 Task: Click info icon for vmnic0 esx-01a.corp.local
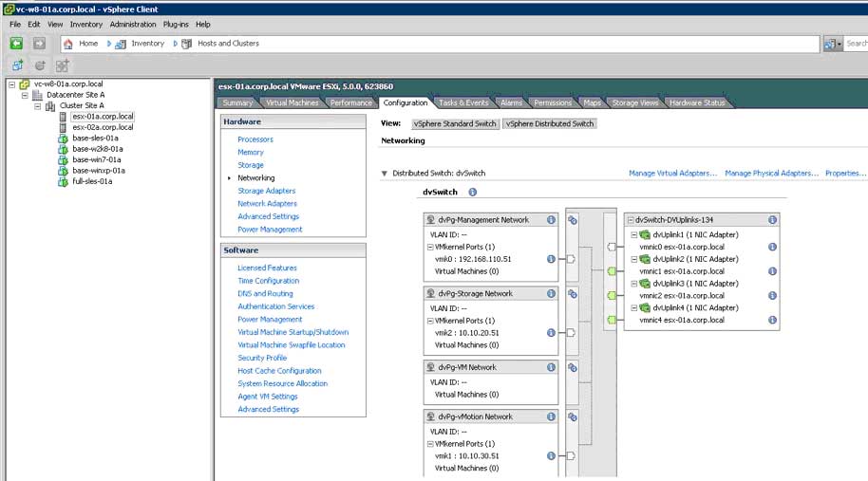[772, 247]
